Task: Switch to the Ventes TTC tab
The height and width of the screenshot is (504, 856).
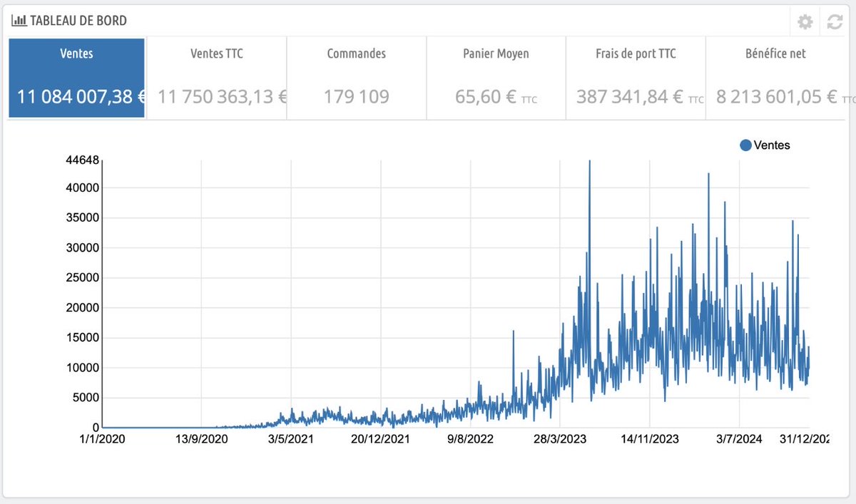Action: pos(217,78)
